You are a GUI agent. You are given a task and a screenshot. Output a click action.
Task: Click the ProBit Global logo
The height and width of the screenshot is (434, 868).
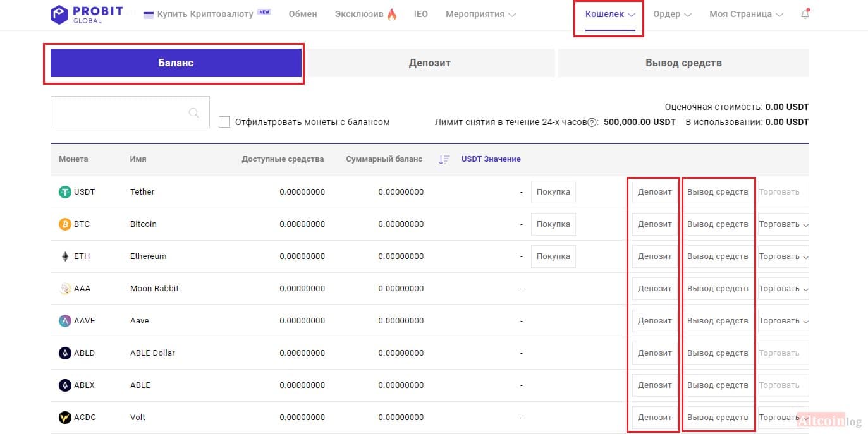(87, 14)
